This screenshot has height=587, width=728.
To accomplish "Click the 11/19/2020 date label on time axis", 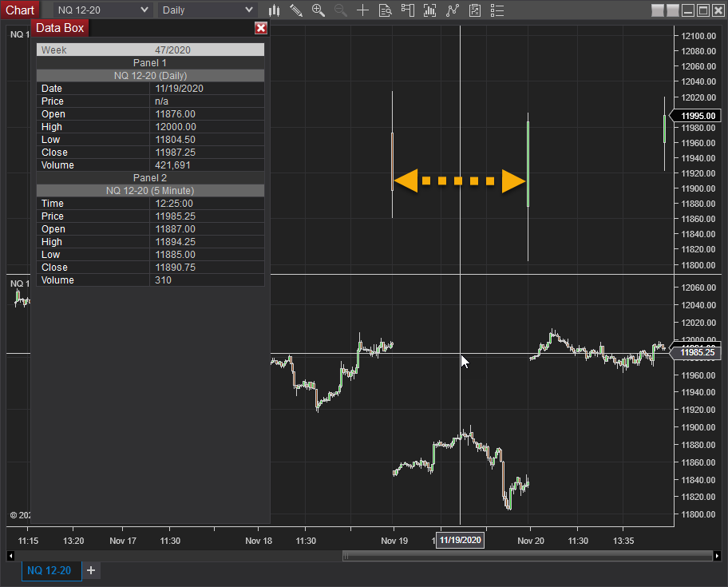I will [460, 540].
